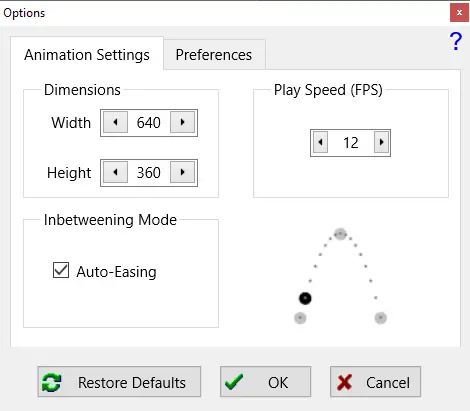Click the Restore Defaults button
The width and height of the screenshot is (470, 411).
tap(119, 382)
